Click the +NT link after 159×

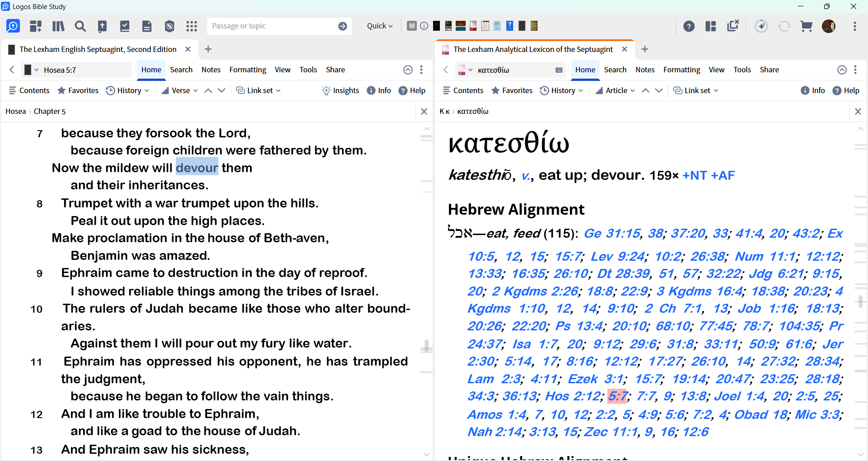(694, 175)
